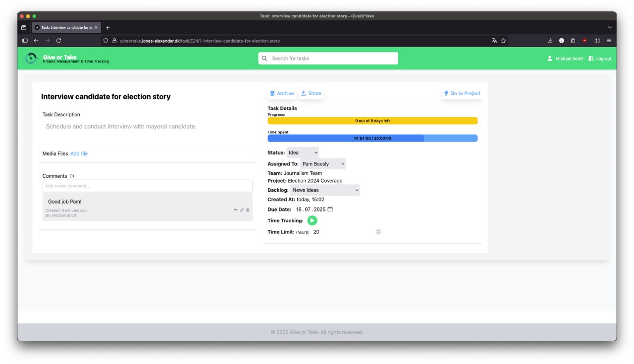
Task: Open a new browser tab
Action: (x=108, y=28)
